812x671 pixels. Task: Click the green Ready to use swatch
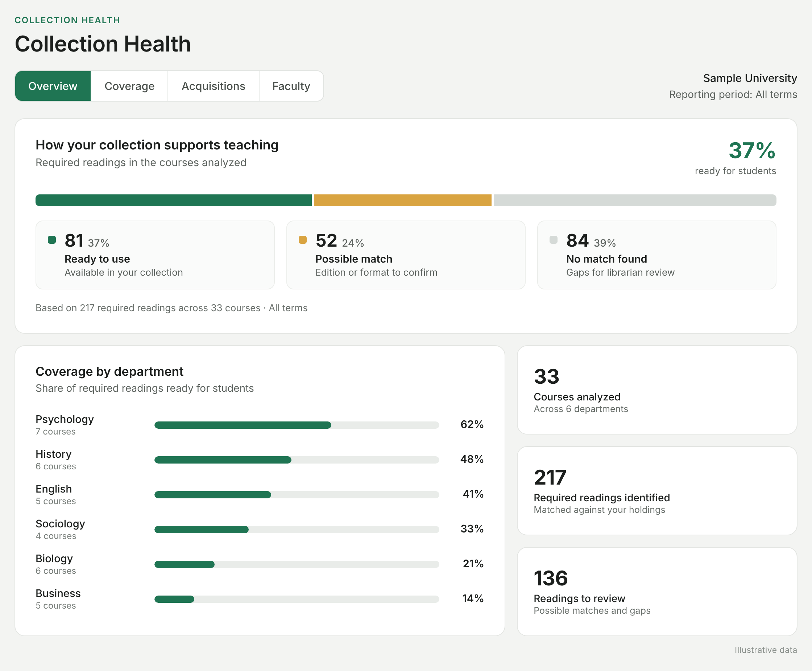(52, 240)
